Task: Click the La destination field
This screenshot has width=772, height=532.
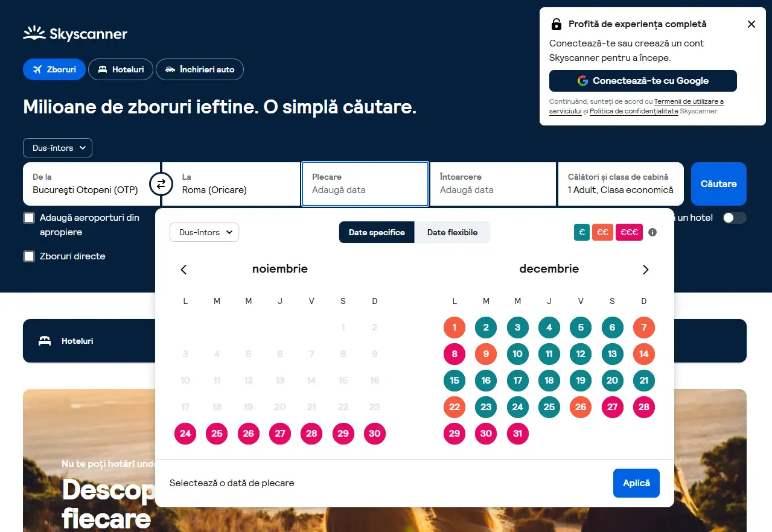Action: pyautogui.click(x=232, y=184)
